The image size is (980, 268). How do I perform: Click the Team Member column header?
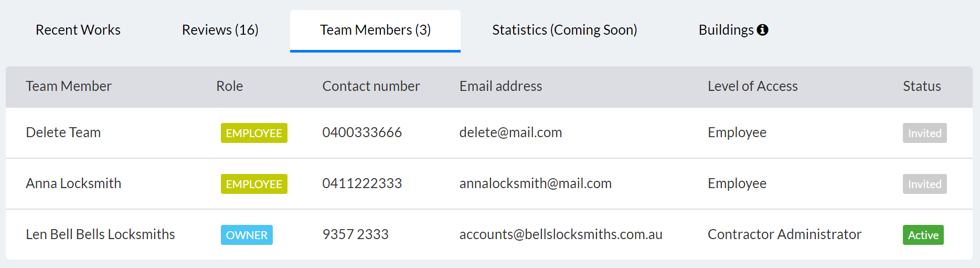coord(69,86)
